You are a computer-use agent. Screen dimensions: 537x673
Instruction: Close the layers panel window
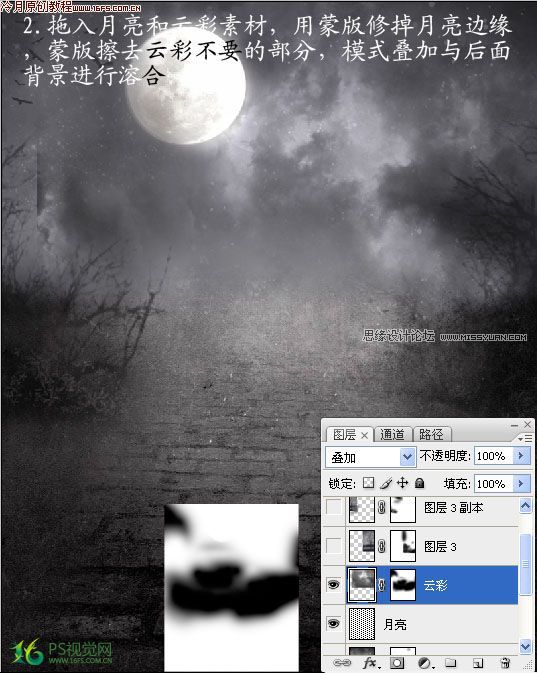[528, 424]
